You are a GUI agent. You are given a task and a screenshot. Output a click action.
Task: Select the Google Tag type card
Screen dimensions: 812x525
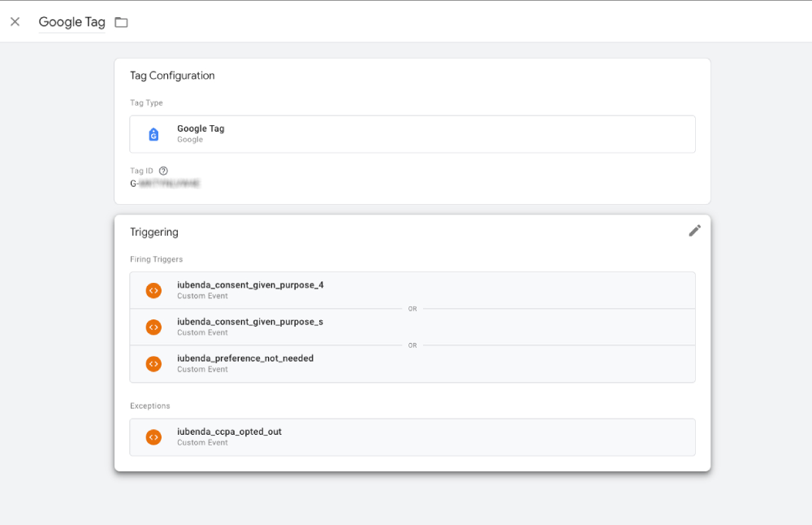pyautogui.click(x=412, y=133)
